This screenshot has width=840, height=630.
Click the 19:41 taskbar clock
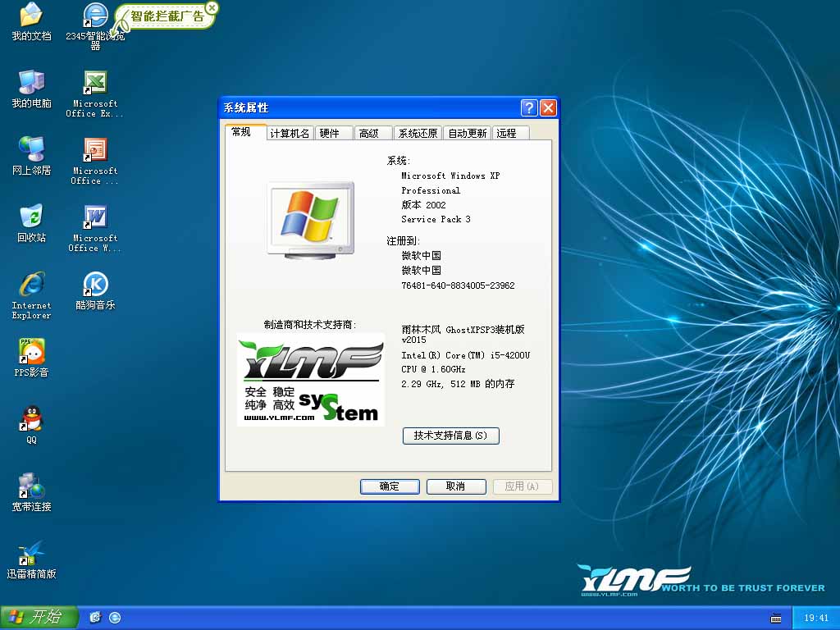click(816, 618)
